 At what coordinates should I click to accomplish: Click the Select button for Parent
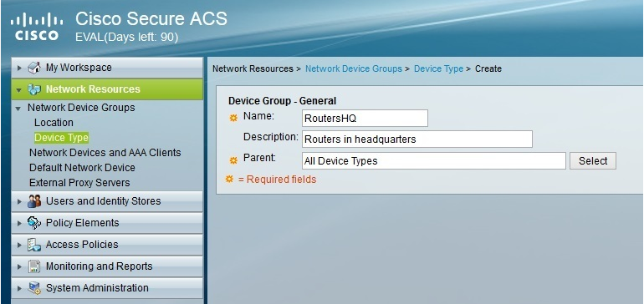coord(593,161)
